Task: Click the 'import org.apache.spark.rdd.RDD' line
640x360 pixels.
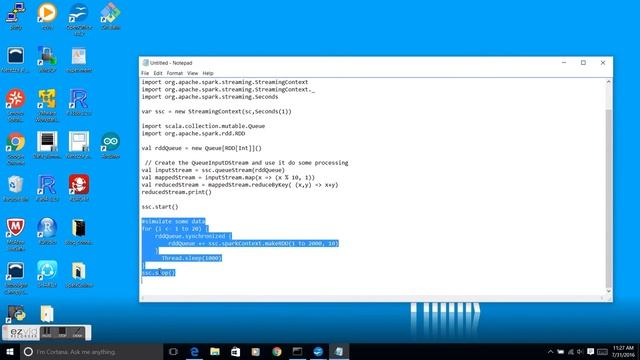Action: coord(193,133)
